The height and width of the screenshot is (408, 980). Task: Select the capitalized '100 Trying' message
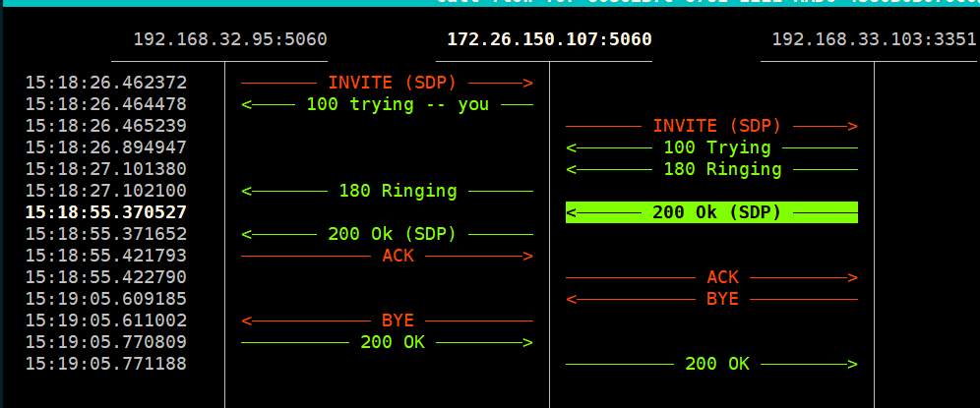[x=716, y=147]
